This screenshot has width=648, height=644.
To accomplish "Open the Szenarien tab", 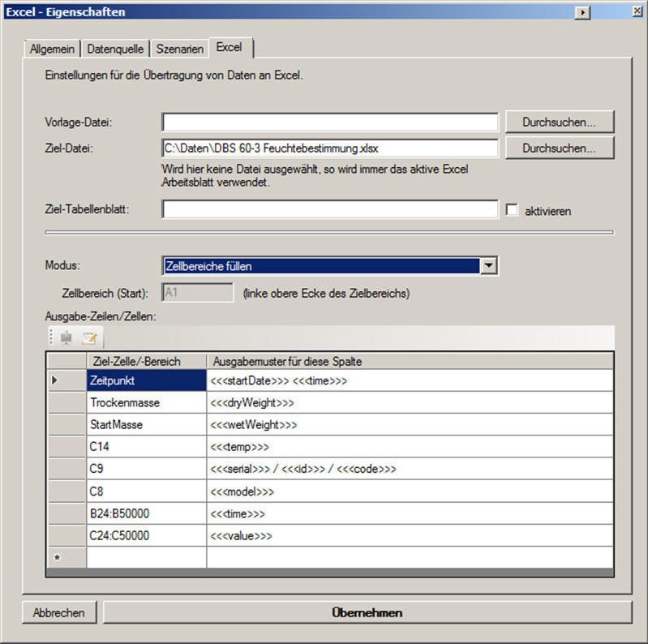I will [x=180, y=49].
